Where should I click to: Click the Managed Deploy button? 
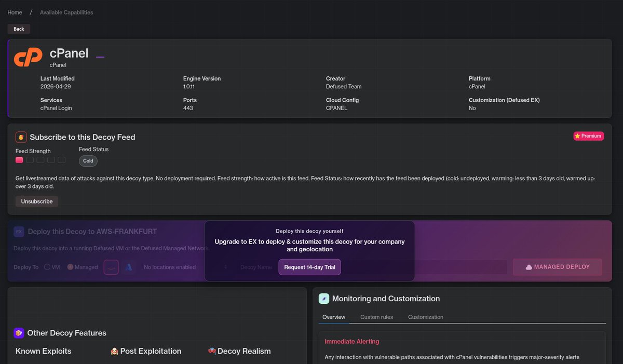coord(558,267)
